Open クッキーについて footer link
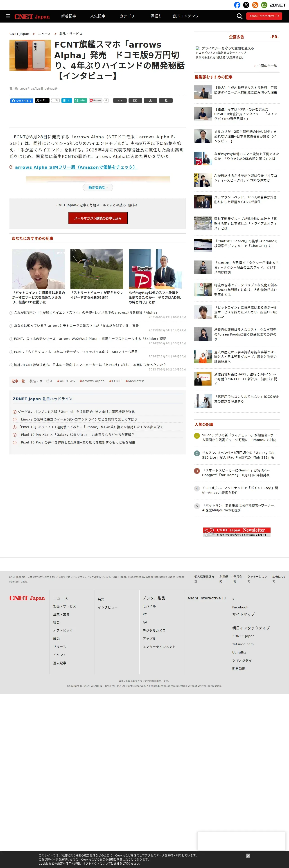Screen dimensions: 289x868 click(257, 579)
